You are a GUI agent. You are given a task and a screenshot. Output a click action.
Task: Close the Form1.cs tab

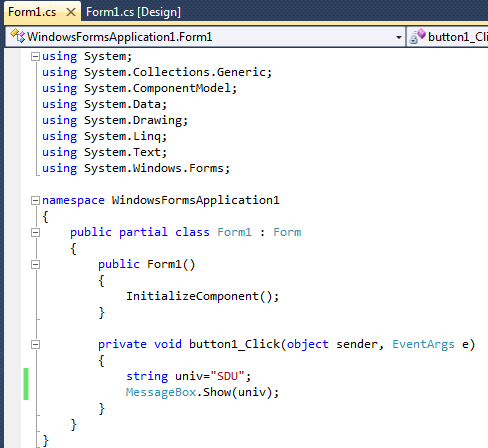point(71,13)
